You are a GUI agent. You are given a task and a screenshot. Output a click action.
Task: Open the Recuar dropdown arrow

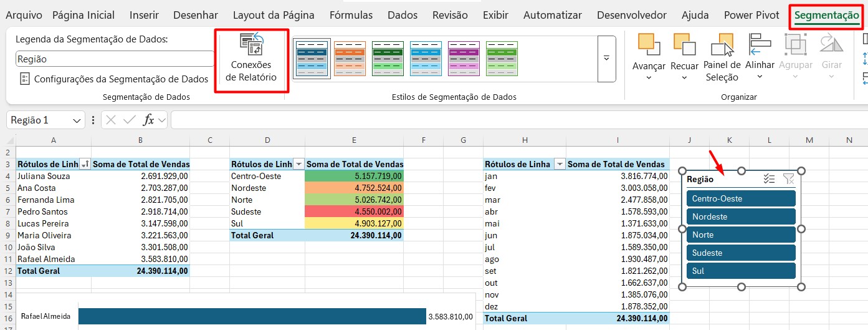684,77
